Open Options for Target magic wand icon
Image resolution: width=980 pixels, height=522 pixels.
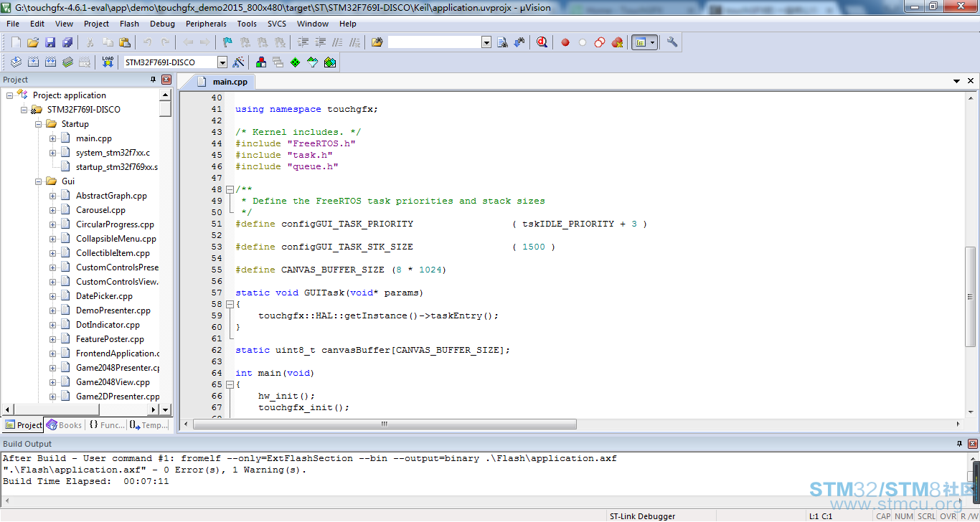238,62
